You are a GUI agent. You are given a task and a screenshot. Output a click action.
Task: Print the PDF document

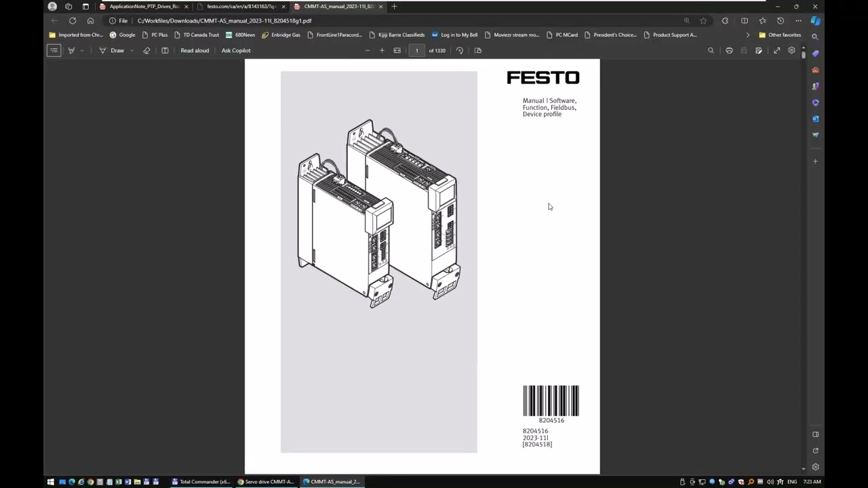point(729,50)
